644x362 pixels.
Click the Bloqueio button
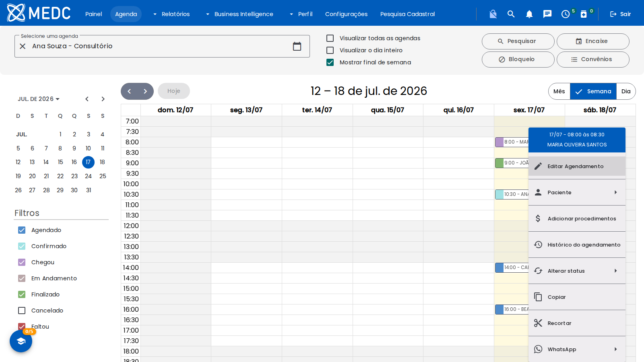[x=518, y=60]
